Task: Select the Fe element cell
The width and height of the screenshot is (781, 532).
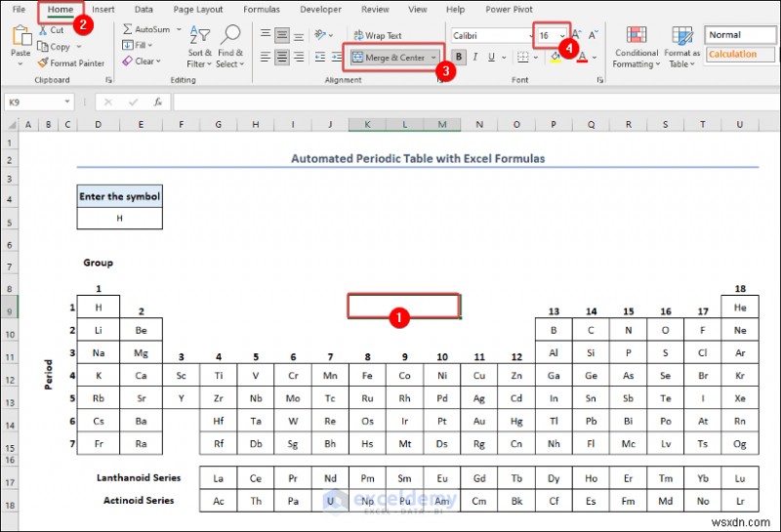Action: [x=368, y=376]
